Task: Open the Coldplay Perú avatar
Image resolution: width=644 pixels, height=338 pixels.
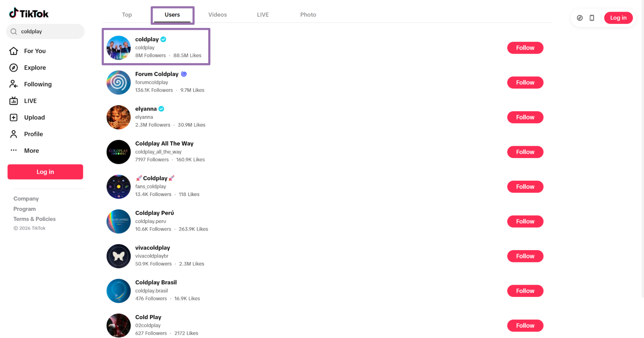Action: pyautogui.click(x=119, y=221)
